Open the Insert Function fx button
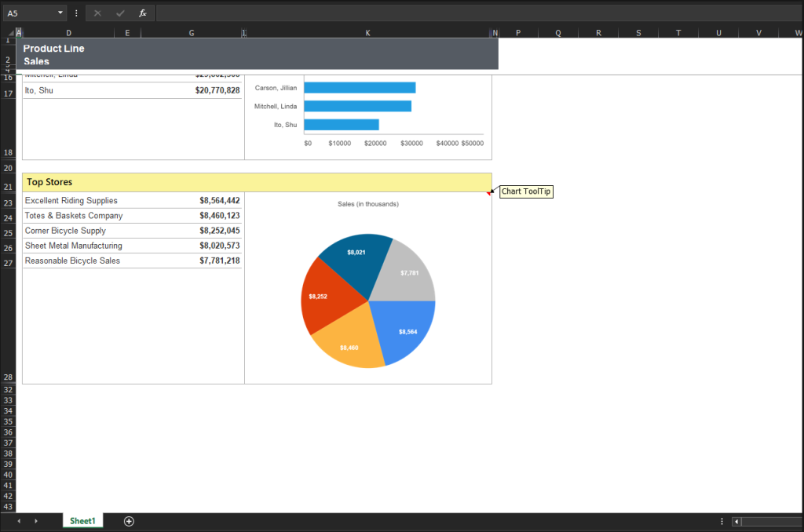The height and width of the screenshot is (532, 804). click(143, 13)
